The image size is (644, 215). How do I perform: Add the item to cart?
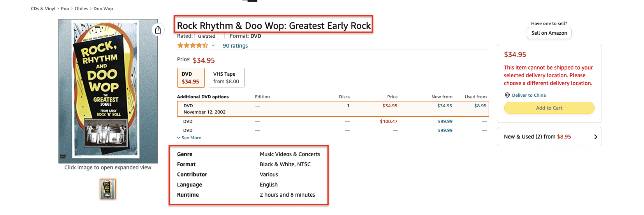pos(549,108)
